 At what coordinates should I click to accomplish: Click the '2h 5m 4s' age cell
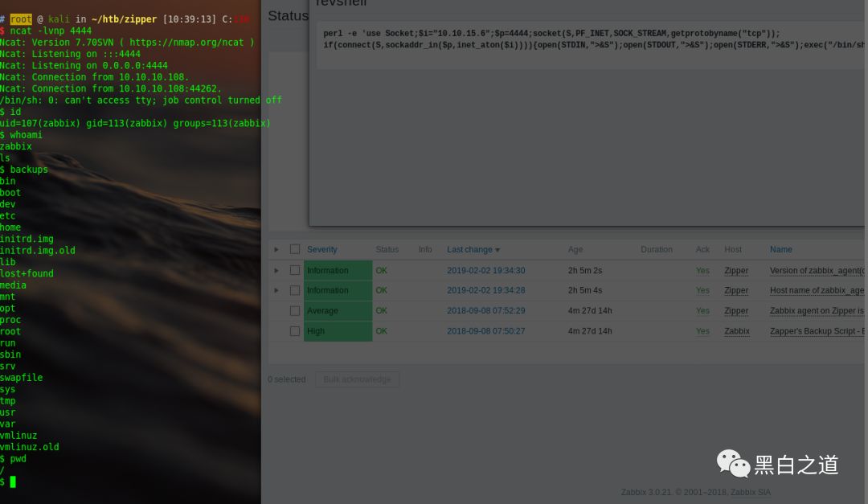pos(584,290)
